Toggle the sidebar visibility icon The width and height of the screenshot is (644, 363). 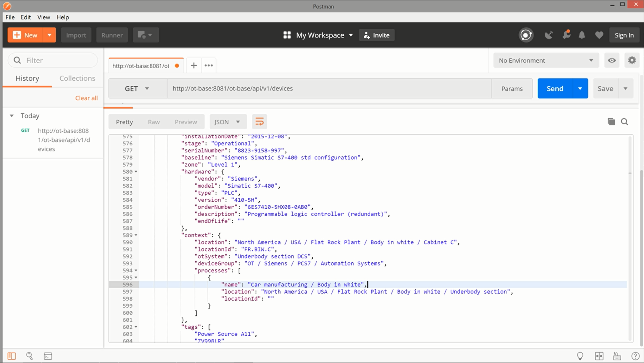point(11,356)
